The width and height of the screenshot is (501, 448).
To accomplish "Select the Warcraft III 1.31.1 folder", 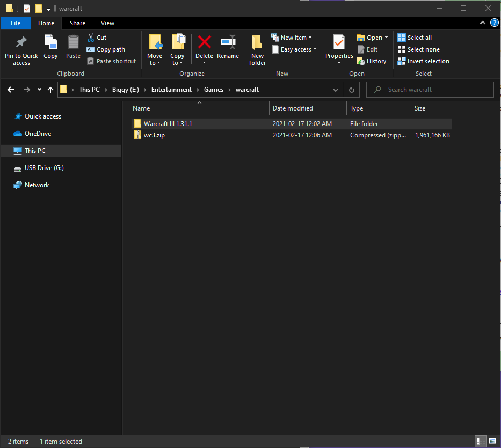I will (x=292, y=124).
